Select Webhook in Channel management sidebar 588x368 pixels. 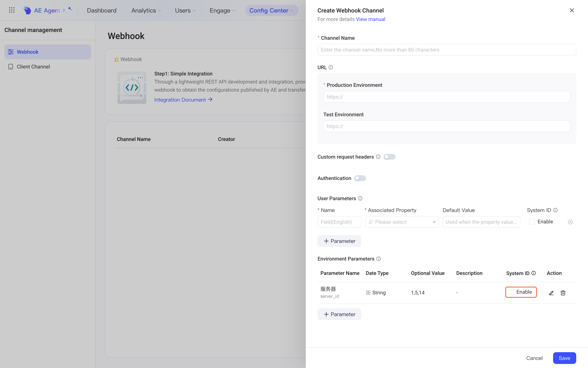pos(48,52)
